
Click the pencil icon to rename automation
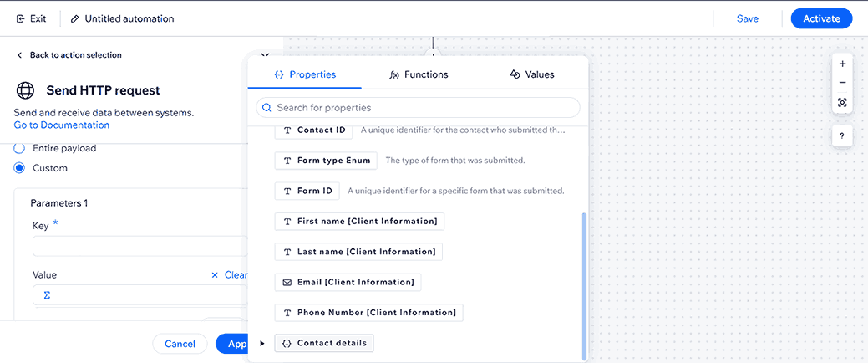[x=75, y=18]
